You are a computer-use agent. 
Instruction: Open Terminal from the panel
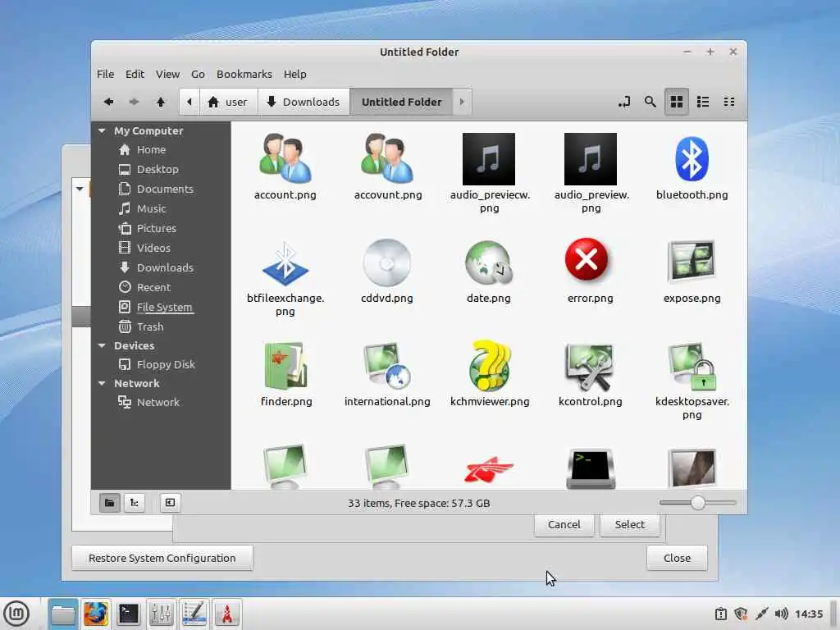pos(129,614)
